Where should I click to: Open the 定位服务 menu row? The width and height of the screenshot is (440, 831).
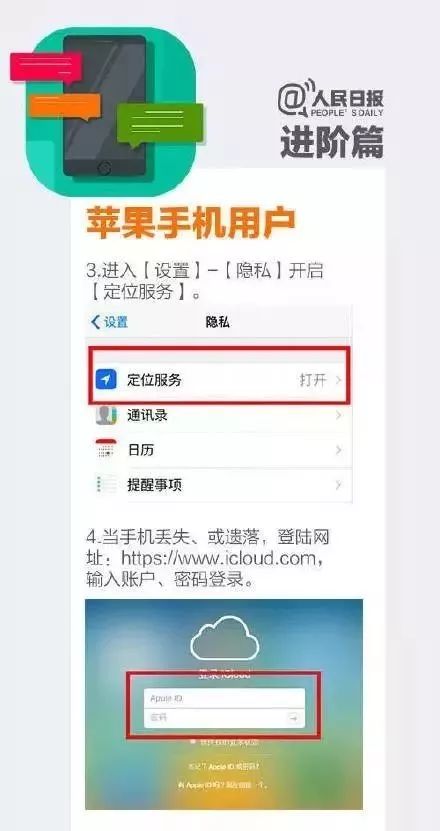pos(219,380)
